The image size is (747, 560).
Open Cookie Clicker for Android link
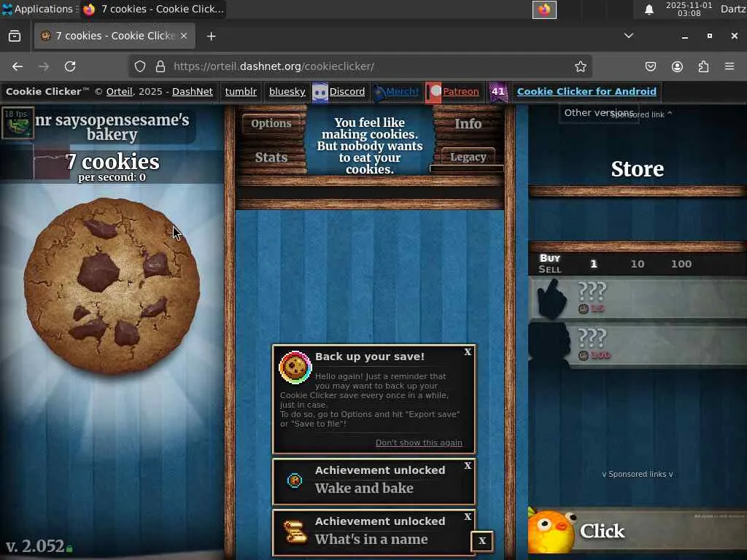coord(587,91)
